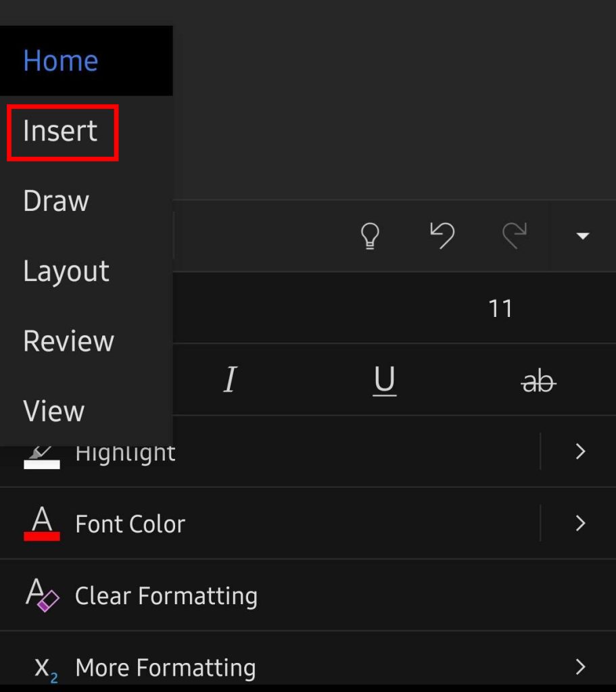Expand the Highlight color options chevron
The height and width of the screenshot is (692, 616).
click(580, 451)
